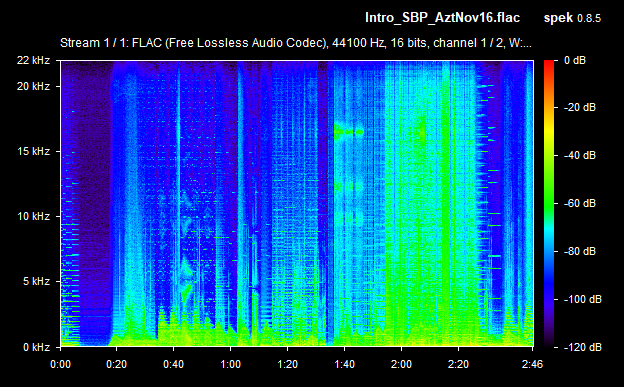Viewport: 624px width, 387px height.
Task: Click the 1:40 time axis marker
Action: click(344, 364)
